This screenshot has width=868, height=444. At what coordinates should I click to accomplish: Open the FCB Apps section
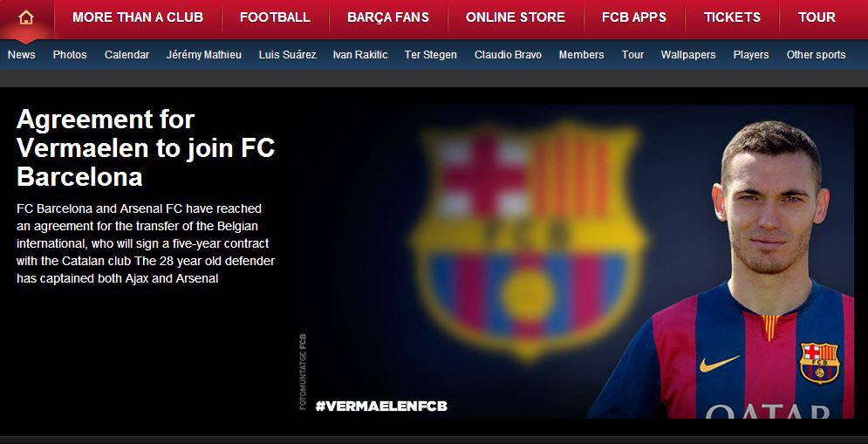point(634,17)
